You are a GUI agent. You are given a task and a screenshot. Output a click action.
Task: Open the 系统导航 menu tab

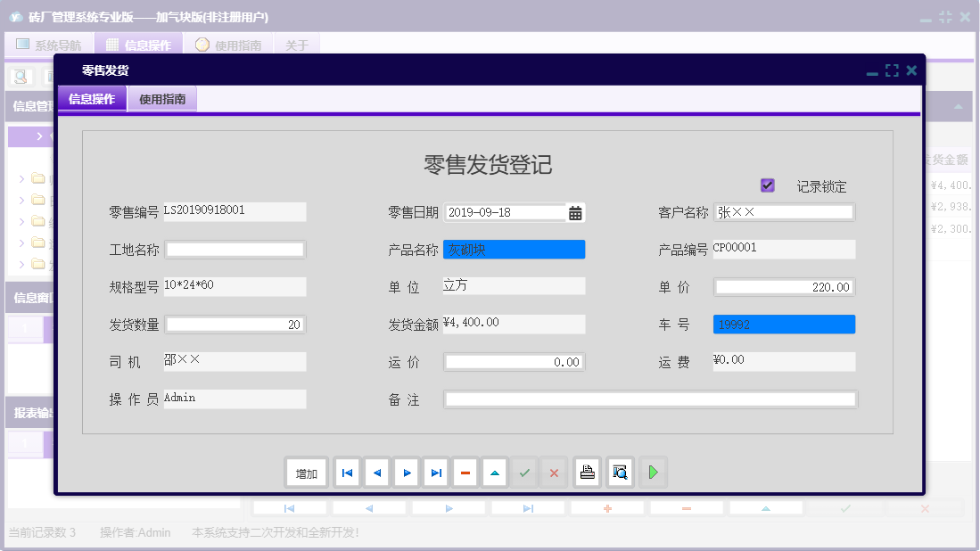[x=48, y=43]
